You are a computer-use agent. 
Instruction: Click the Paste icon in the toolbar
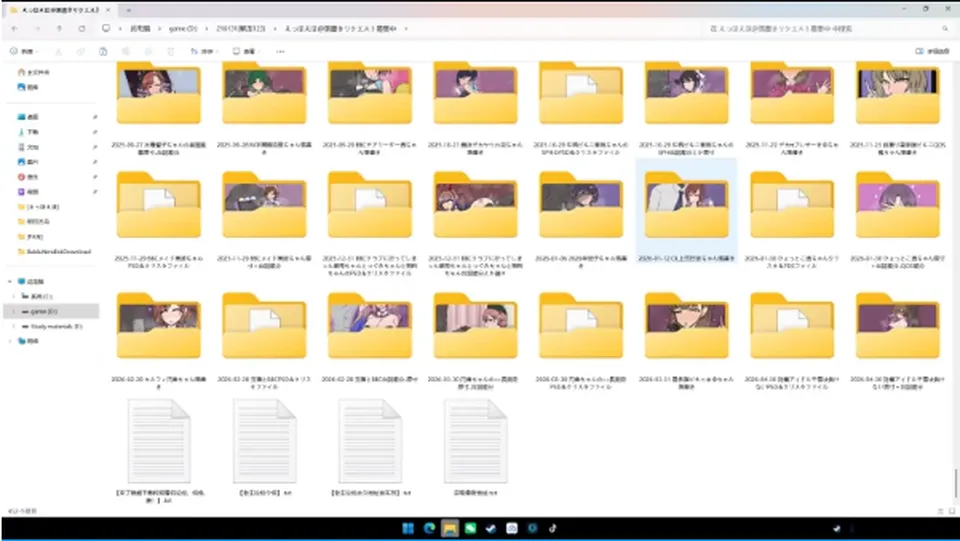point(103,51)
